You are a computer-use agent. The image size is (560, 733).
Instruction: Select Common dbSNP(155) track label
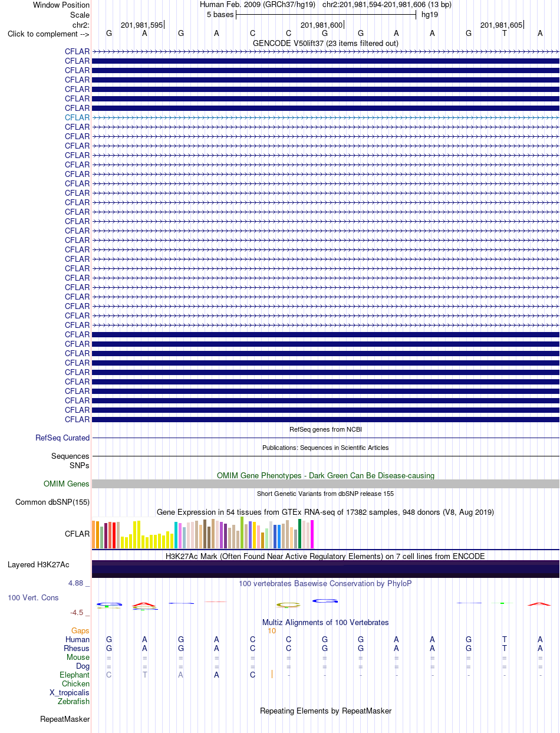click(52, 502)
